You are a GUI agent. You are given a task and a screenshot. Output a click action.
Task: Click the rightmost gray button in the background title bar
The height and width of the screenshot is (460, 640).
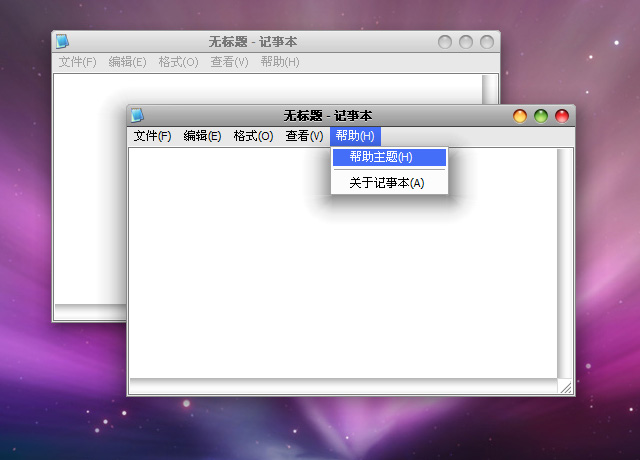[x=487, y=42]
